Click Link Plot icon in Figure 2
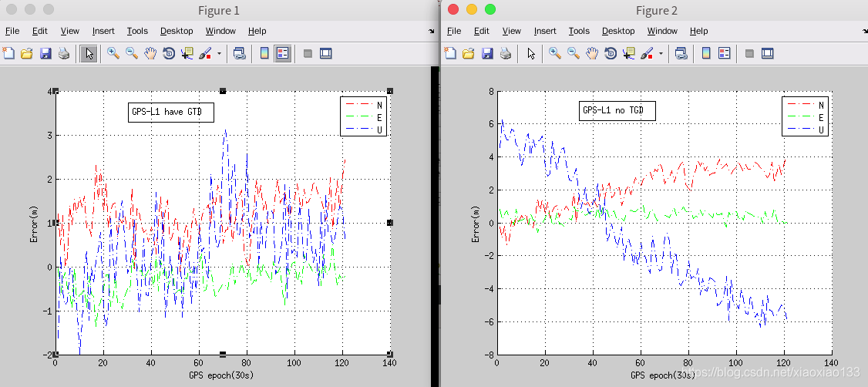This screenshot has height=387, width=868. coord(681,53)
